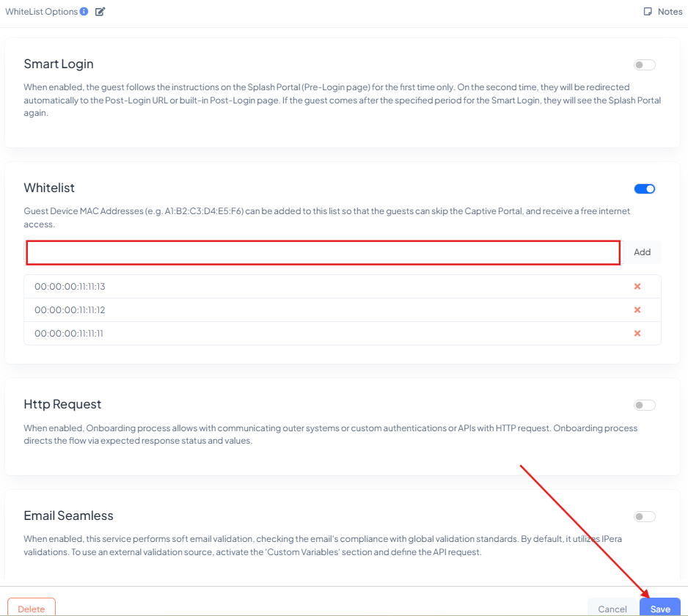Click the edit pencil icon next to WhiteList Options
Image resolution: width=688 pixels, height=616 pixels.
(100, 12)
